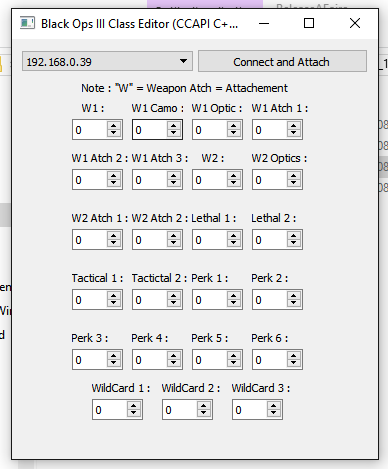The image size is (388, 469).
Task: Increment the Perk 1 spinner
Action: click(234, 296)
